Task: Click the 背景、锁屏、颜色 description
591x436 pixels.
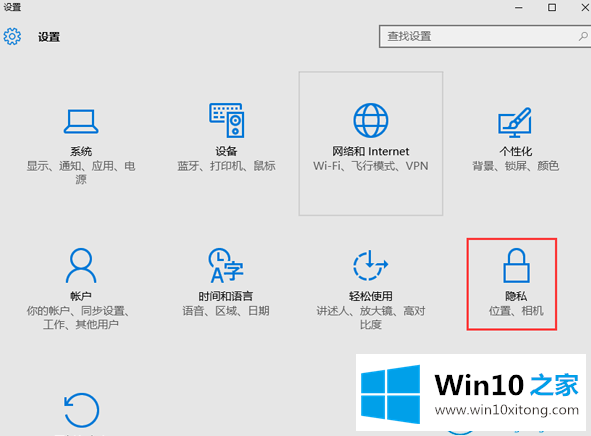Action: (515, 166)
